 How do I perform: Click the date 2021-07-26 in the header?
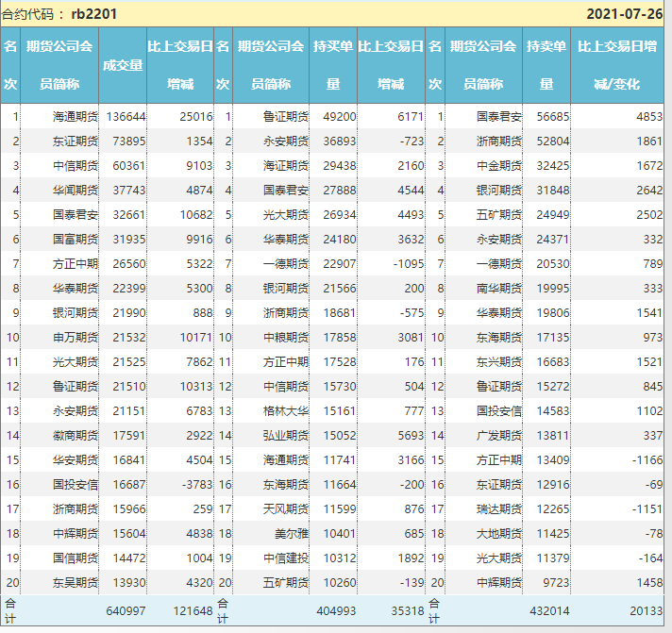[x=626, y=14]
